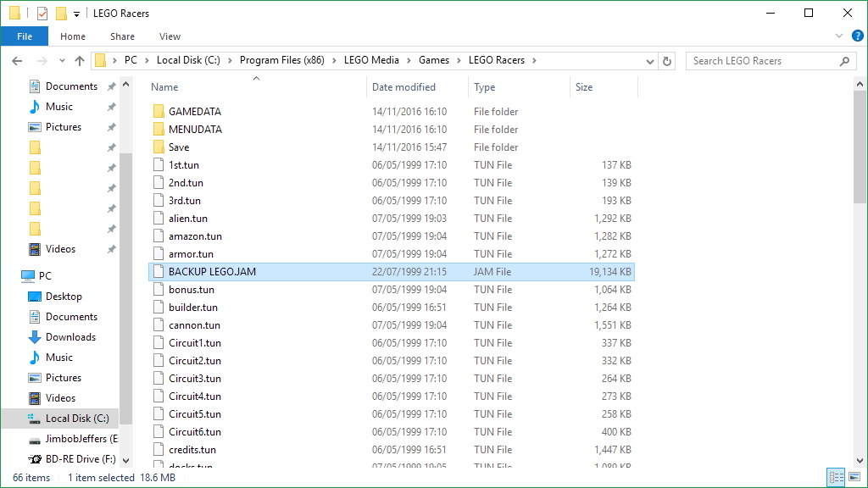Expand chevron after LEGO Racers in breadcrumb
Screen dimensions: 868x488
coord(534,60)
